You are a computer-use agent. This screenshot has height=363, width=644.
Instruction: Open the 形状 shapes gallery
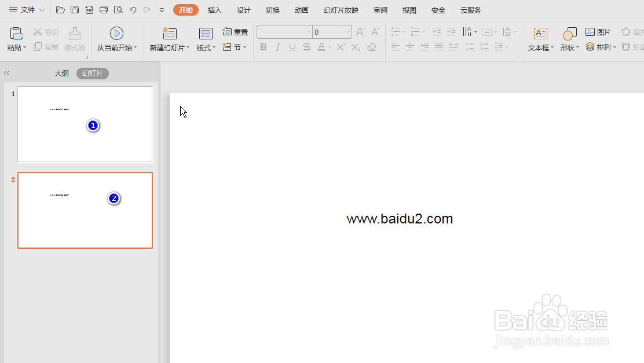tap(570, 39)
